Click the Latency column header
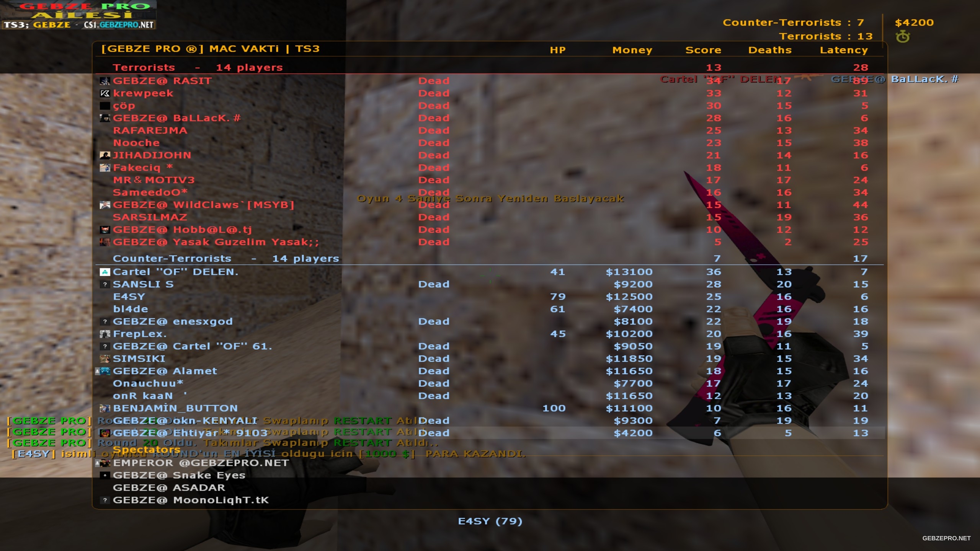The height and width of the screenshot is (551, 980). coord(843,50)
